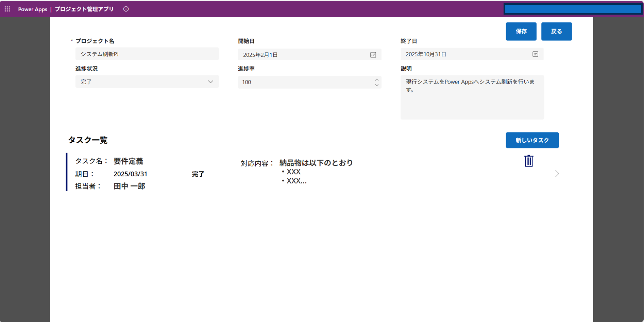Click the info icon beside the app title
Image resolution: width=644 pixels, height=322 pixels.
(x=126, y=9)
